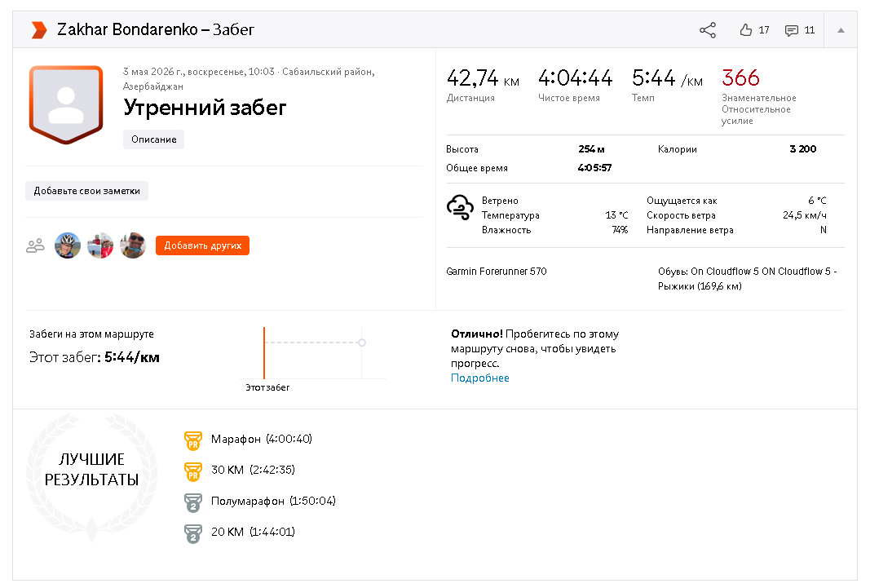Click the red Этот забег chart marker
The image size is (870, 588).
tap(264, 353)
